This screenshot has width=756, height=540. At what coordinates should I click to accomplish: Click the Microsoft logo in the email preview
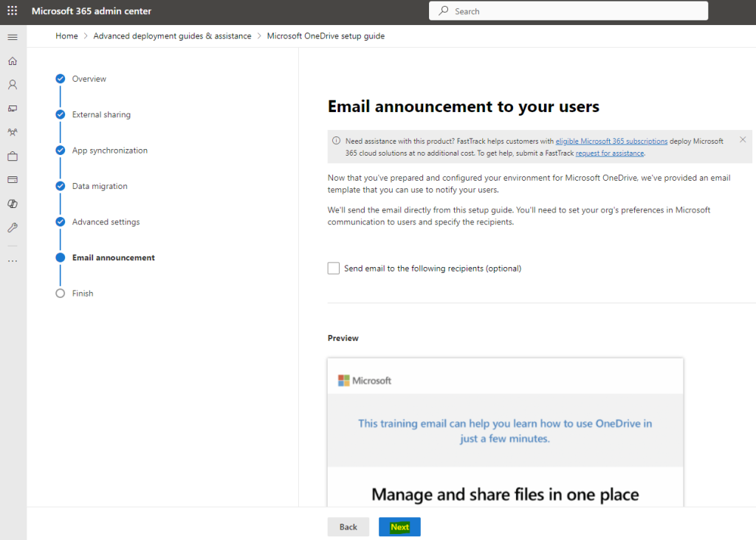(x=365, y=381)
